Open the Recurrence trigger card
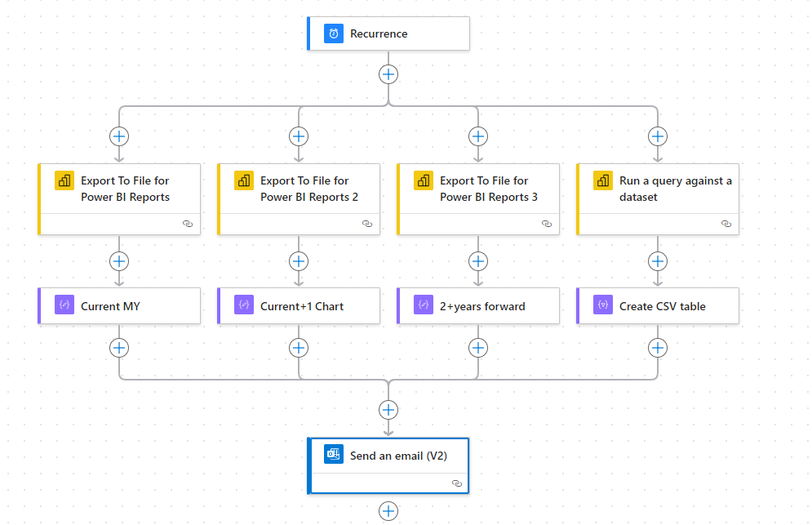The width and height of the screenshot is (812, 525). [388, 33]
